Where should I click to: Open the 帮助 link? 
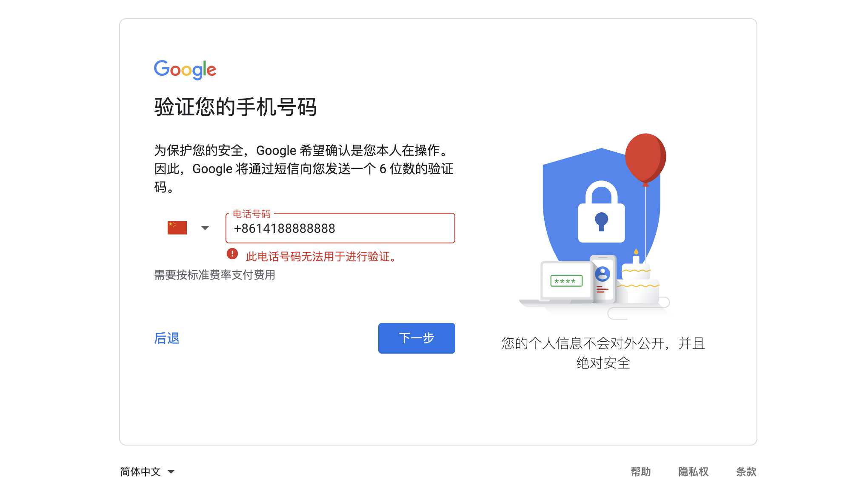tap(640, 471)
